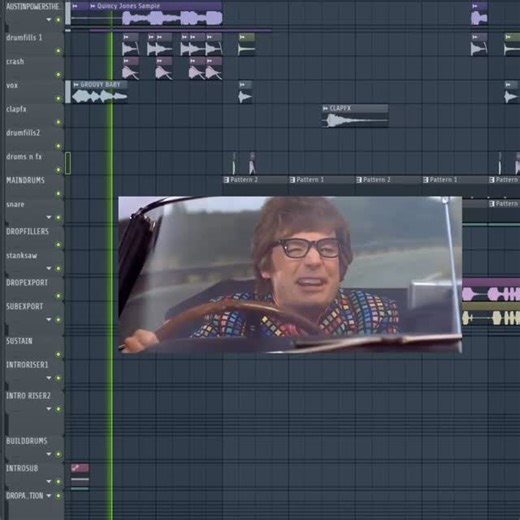
Task: Select the crash track name
Action: pos(15,62)
